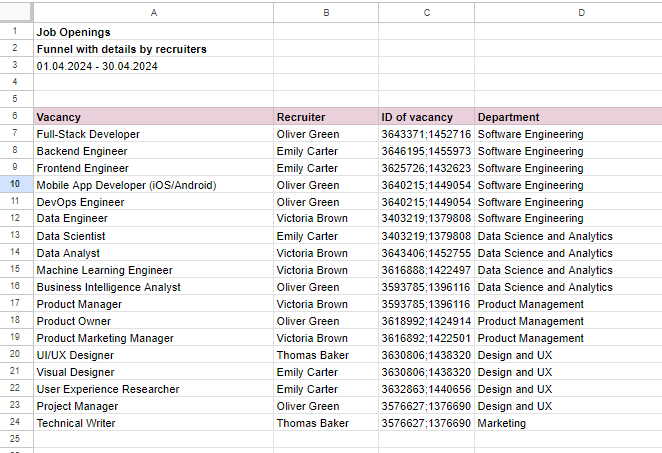This screenshot has width=662, height=453.
Task: Select the 'DevOps Engineer' cell
Action: (x=154, y=201)
